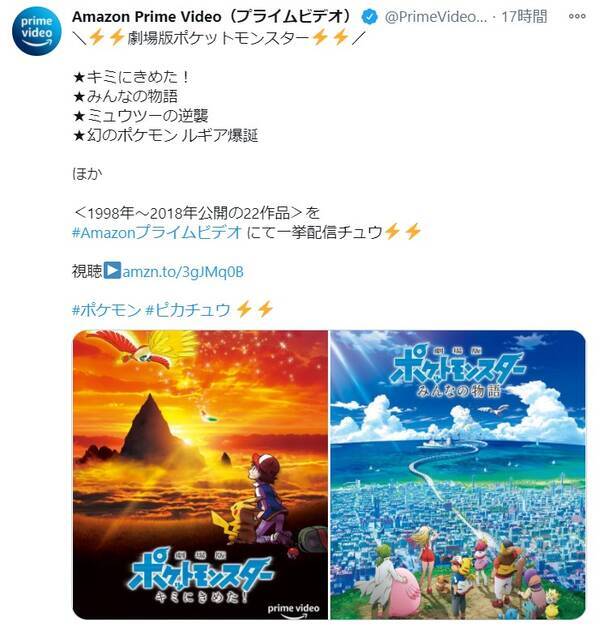Click the prime video watermark on poster
Viewport: 600px width, 626px height.
point(293,610)
